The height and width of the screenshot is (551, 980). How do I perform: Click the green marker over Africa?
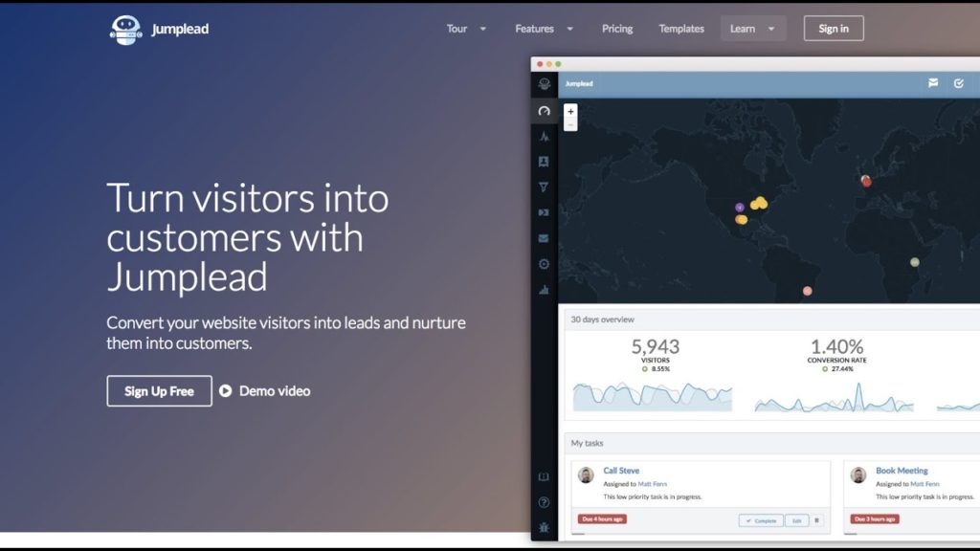914,262
